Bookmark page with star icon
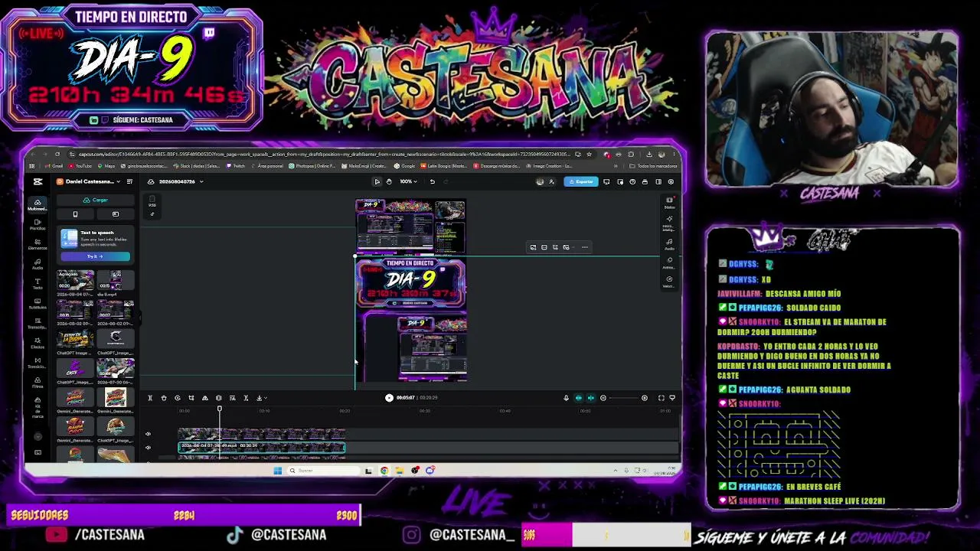The width and height of the screenshot is (980, 551). pyautogui.click(x=589, y=154)
